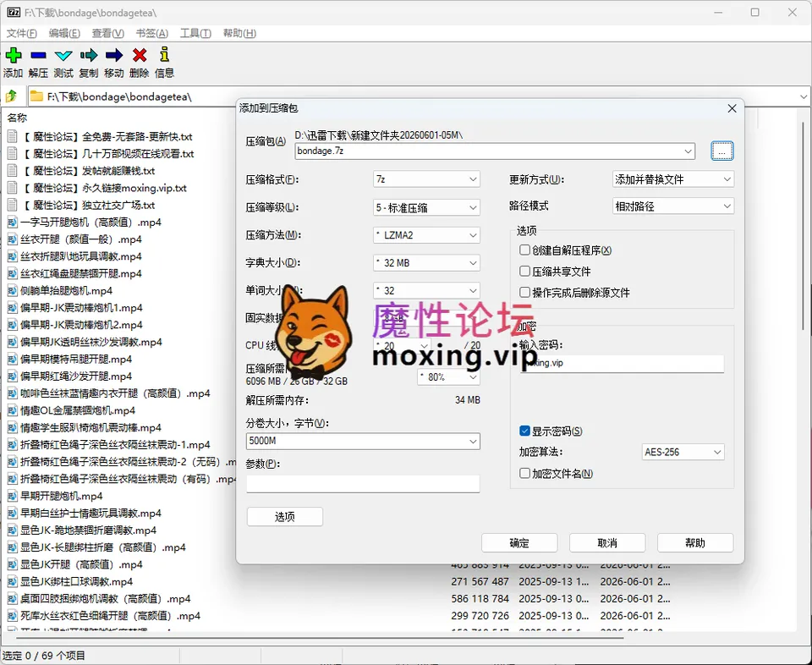Click the 帮助 button in the dialog
812x665 pixels.
(695, 543)
